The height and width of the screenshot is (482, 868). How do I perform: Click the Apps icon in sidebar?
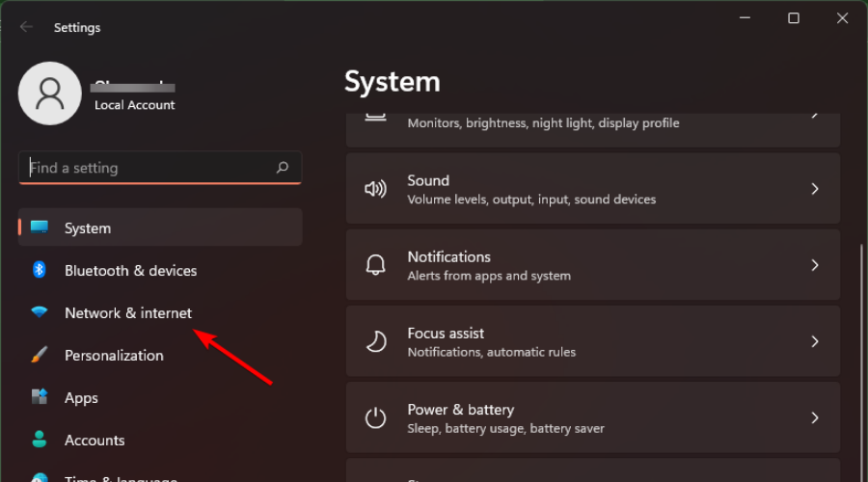point(40,397)
